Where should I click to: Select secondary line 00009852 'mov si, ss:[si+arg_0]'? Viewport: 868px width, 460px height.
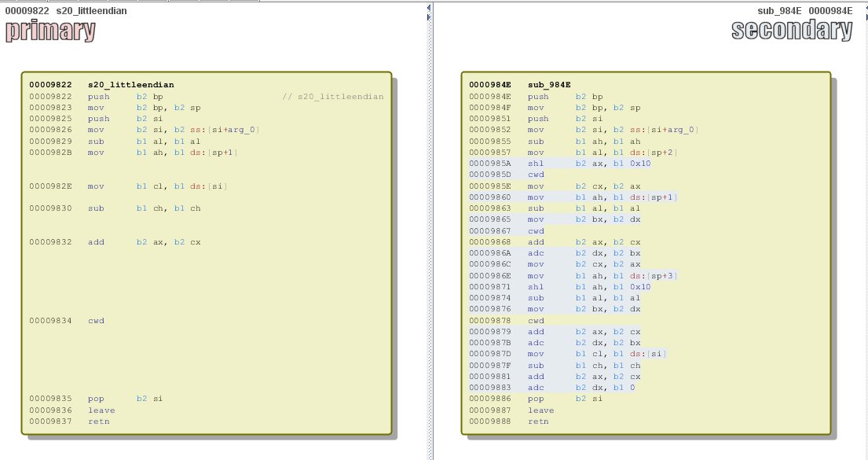(584, 130)
